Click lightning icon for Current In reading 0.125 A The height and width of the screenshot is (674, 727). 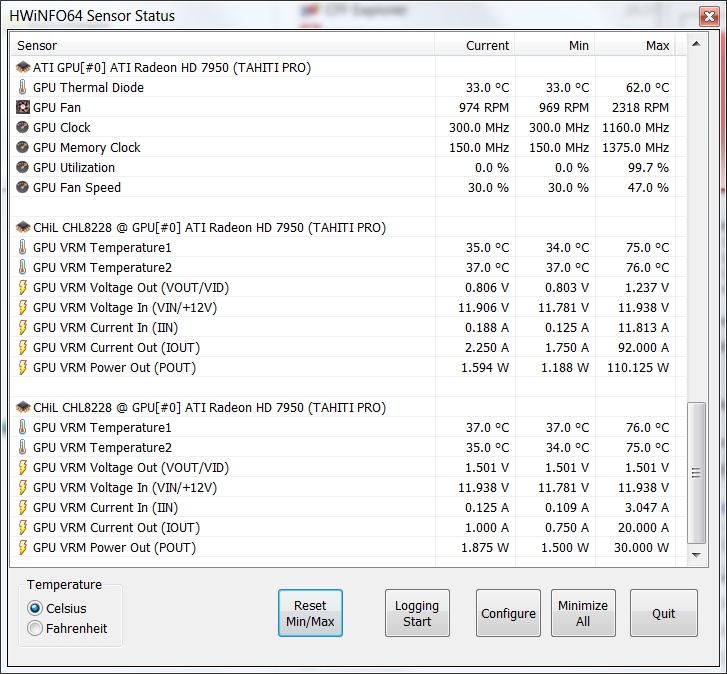(22, 507)
